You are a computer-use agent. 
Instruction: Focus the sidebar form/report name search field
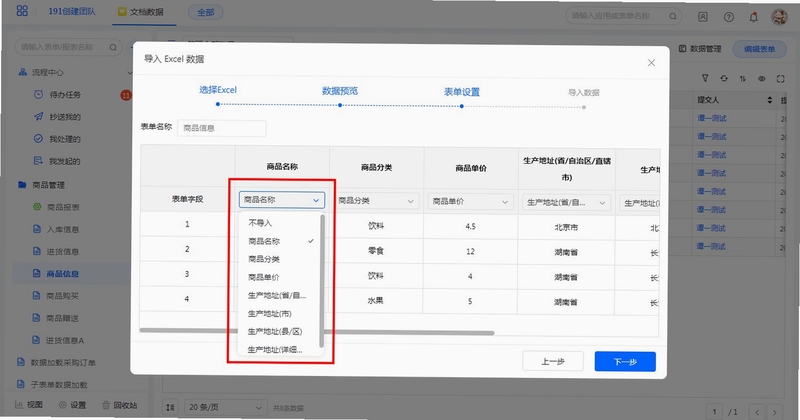(x=68, y=47)
